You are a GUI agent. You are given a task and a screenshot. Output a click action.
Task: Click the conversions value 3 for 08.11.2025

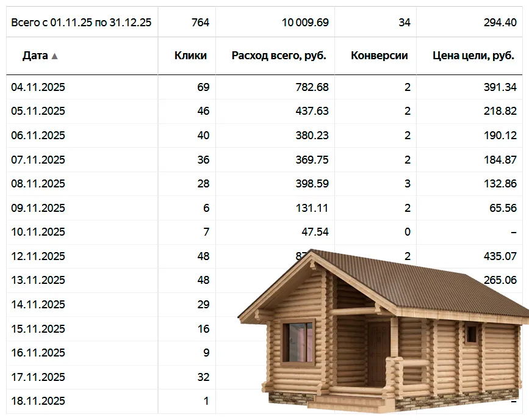tap(407, 184)
